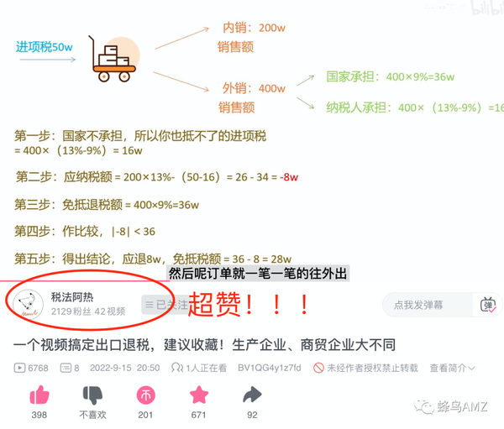The image size is (504, 429).
Task: Like the video with thumbs-up icon
Action: click(39, 395)
